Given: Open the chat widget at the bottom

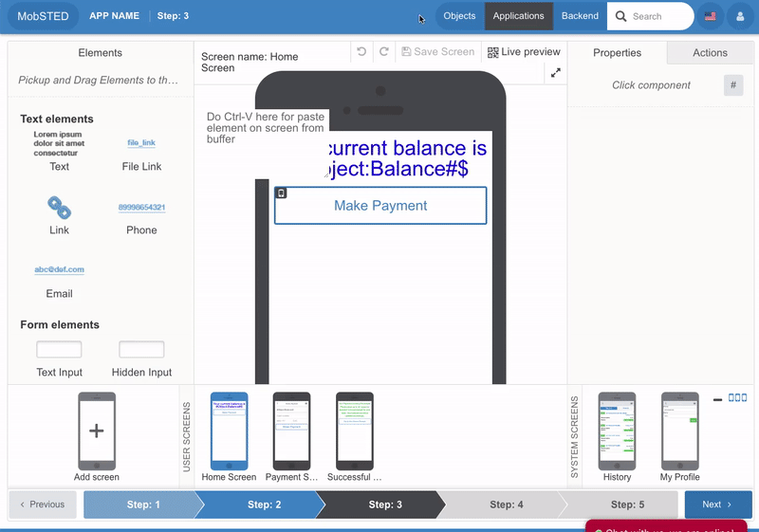Looking at the screenshot, I should [666, 526].
